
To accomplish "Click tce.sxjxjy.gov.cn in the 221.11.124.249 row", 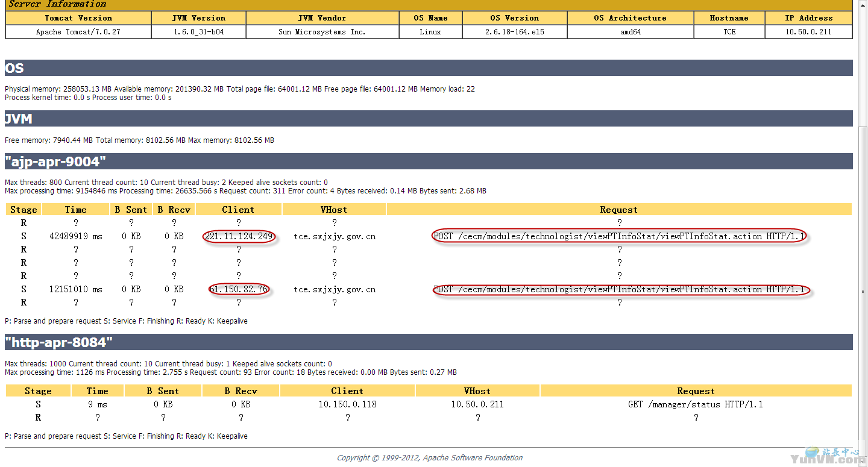I will (x=335, y=236).
